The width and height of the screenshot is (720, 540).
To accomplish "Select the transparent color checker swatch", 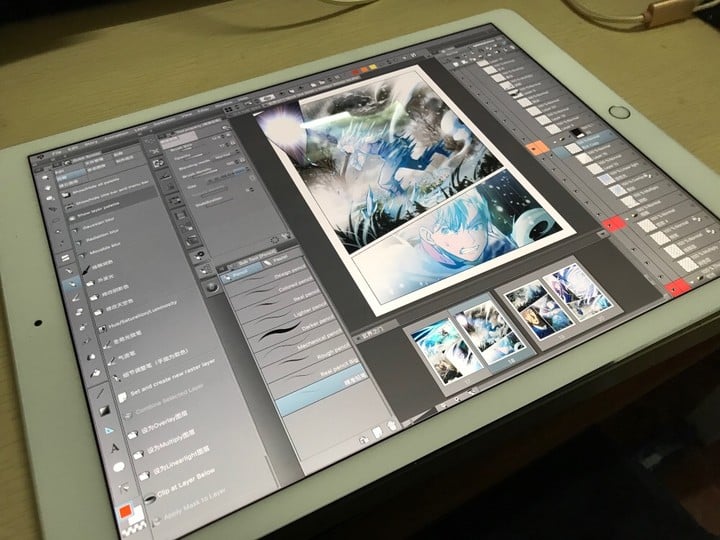I will (136, 529).
